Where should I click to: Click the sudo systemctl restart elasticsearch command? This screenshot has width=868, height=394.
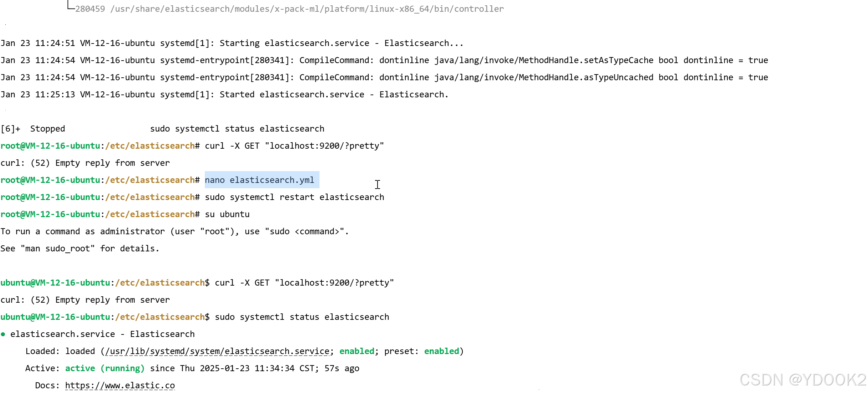(295, 197)
